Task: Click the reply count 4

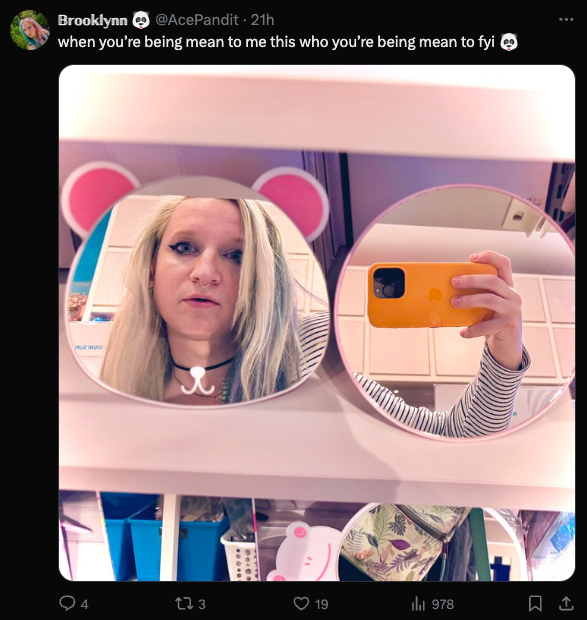Action: pos(85,604)
